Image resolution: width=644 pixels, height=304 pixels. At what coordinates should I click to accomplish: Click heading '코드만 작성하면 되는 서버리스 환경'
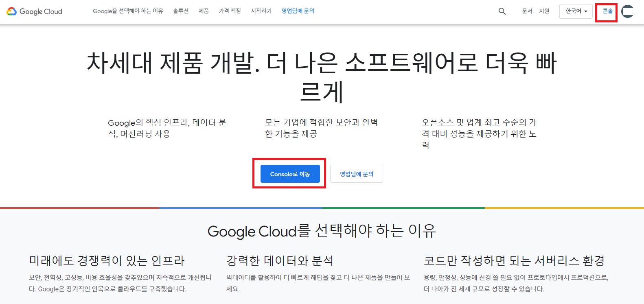coord(514,260)
